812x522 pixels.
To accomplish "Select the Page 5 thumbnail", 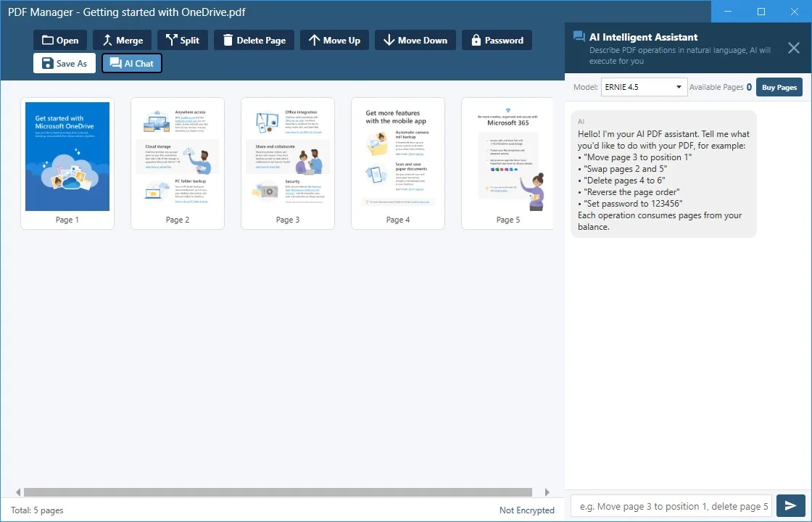I will [507, 164].
